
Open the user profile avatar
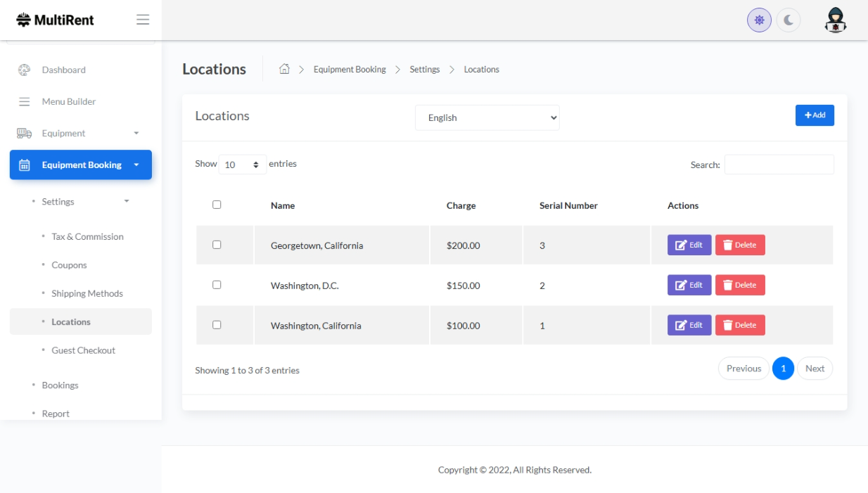(835, 20)
